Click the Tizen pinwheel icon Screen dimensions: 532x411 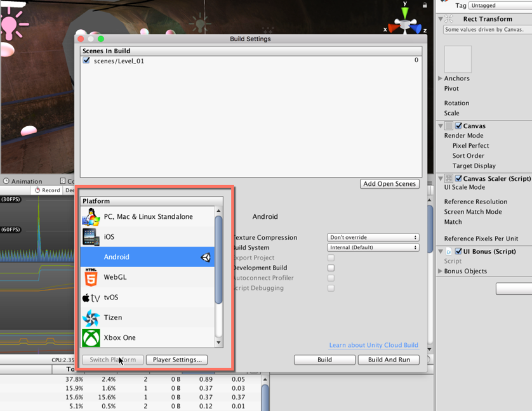pos(91,318)
